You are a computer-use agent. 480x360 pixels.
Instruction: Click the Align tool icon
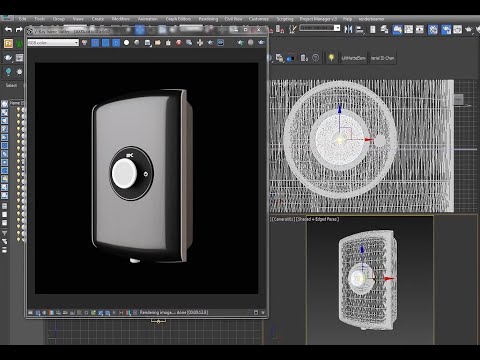360,30
